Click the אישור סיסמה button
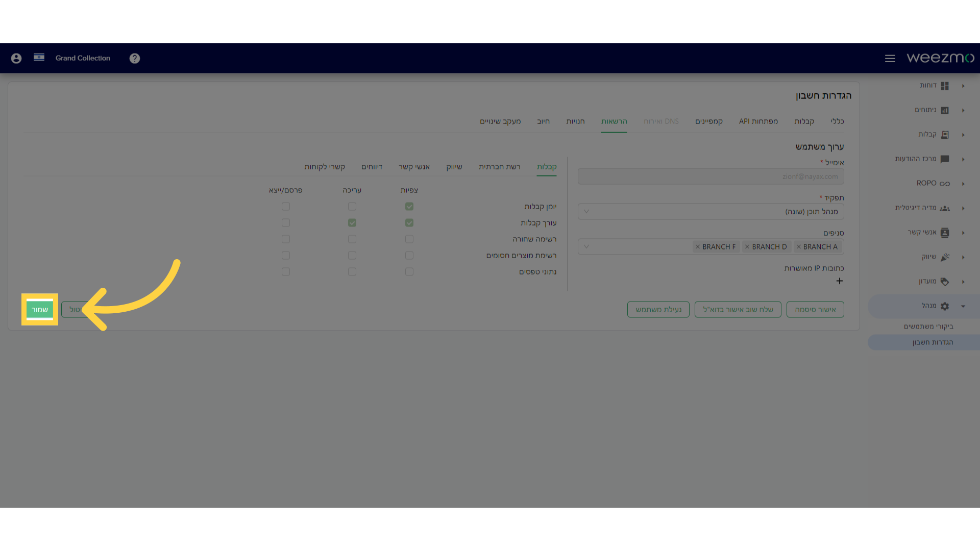The width and height of the screenshot is (980, 551). [815, 310]
